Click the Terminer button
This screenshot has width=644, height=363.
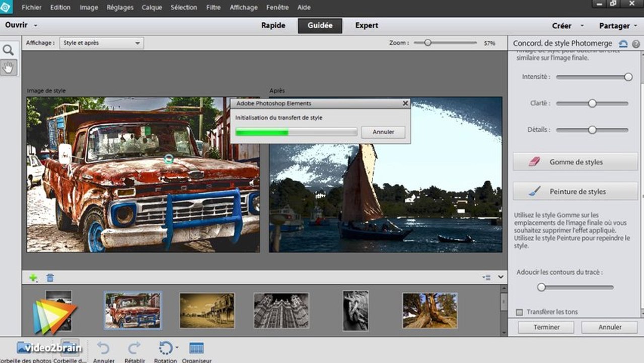[x=546, y=327]
